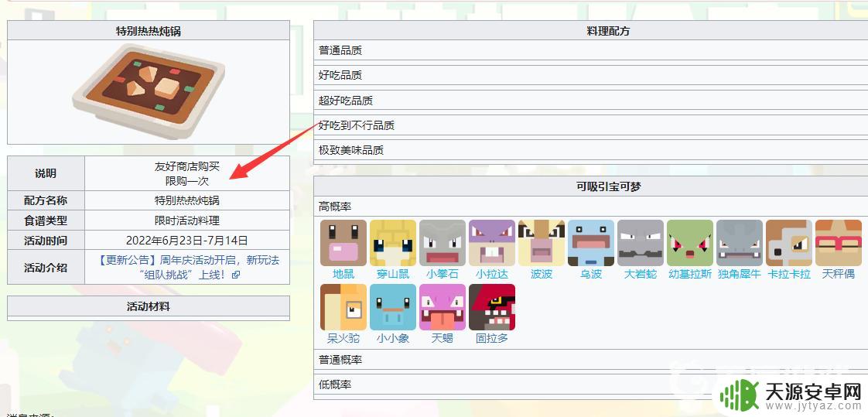The width and height of the screenshot is (868, 417).
Task: Click the 幼基拉斯 Pokémon icon
Action: click(x=690, y=243)
